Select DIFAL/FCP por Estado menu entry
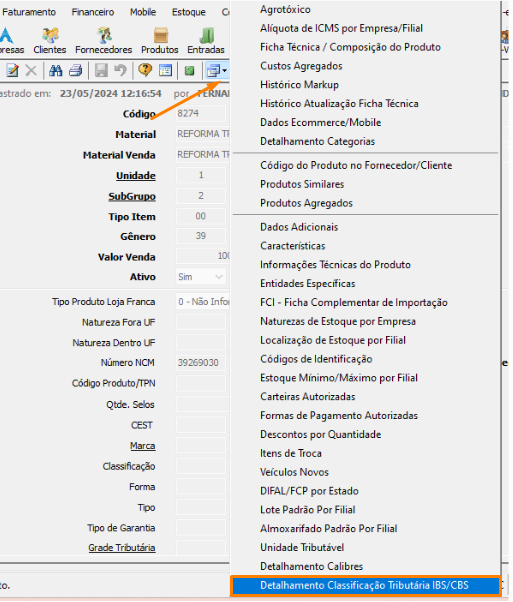The height and width of the screenshot is (602, 513). 309,491
